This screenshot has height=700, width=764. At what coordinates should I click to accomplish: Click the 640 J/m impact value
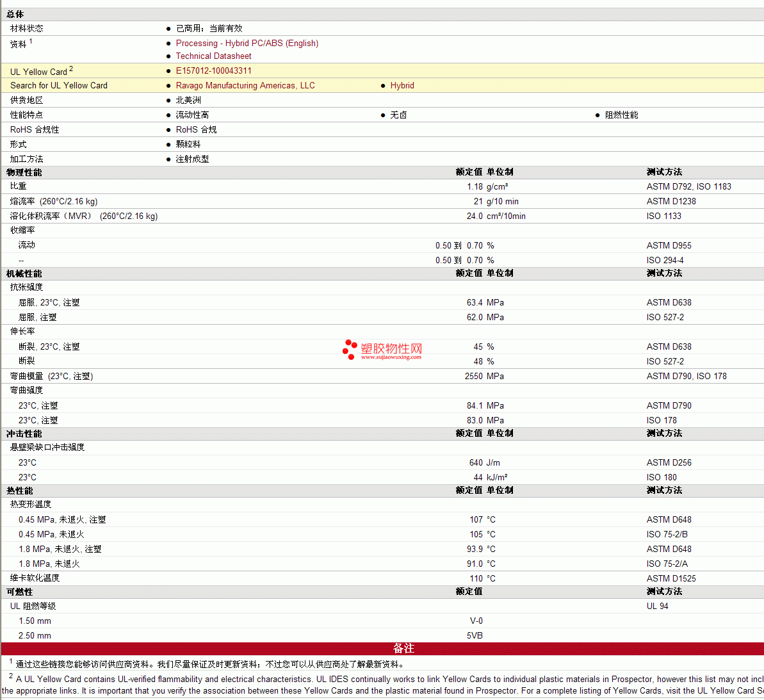485,463
